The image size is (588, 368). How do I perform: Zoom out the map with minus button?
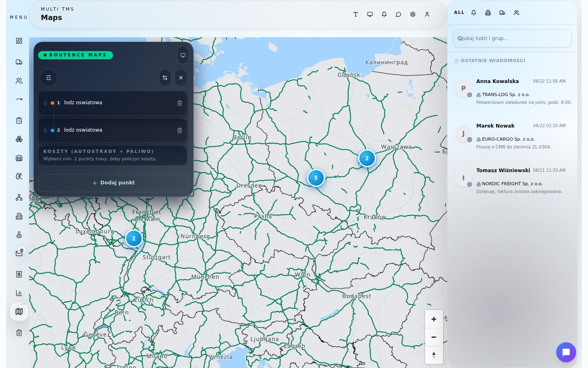click(434, 337)
